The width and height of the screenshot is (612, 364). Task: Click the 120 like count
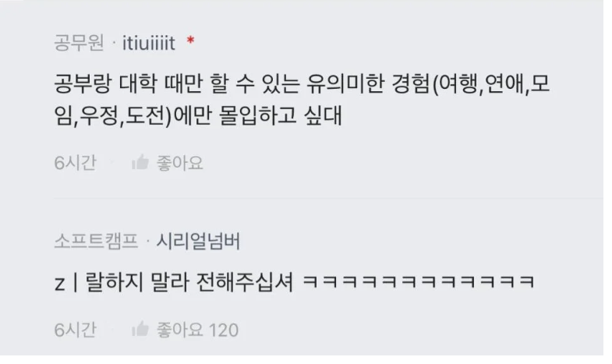224,330
